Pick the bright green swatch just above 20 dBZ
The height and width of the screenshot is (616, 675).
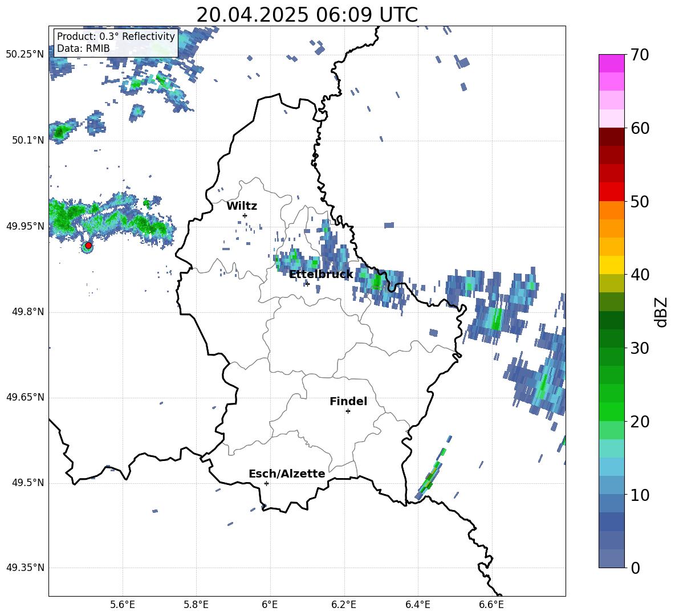pos(612,411)
